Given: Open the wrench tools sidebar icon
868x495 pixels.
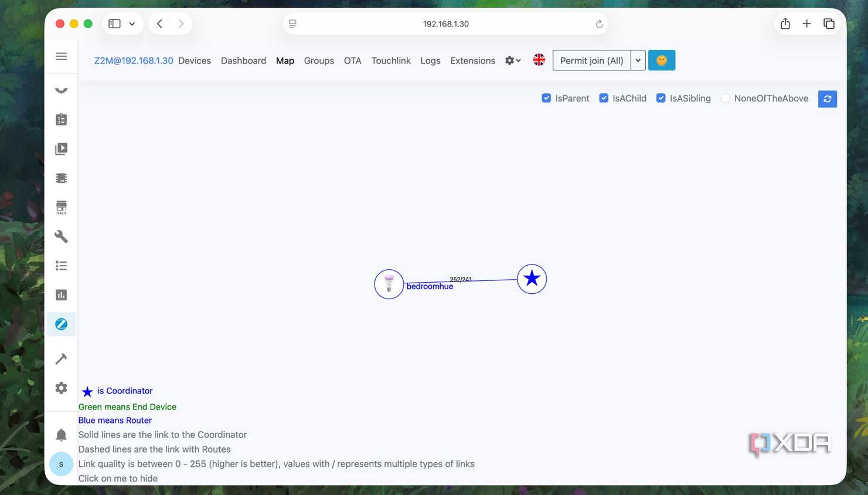Looking at the screenshot, I should click(x=61, y=236).
